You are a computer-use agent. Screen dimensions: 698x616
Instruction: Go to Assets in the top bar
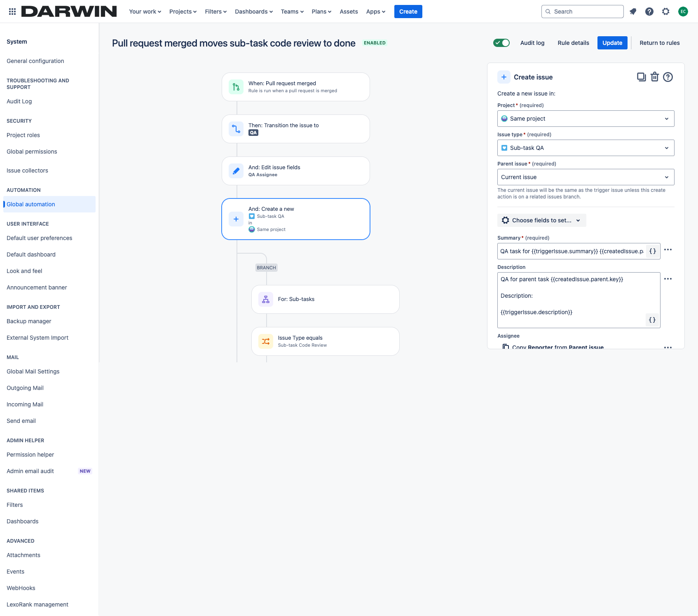click(349, 12)
